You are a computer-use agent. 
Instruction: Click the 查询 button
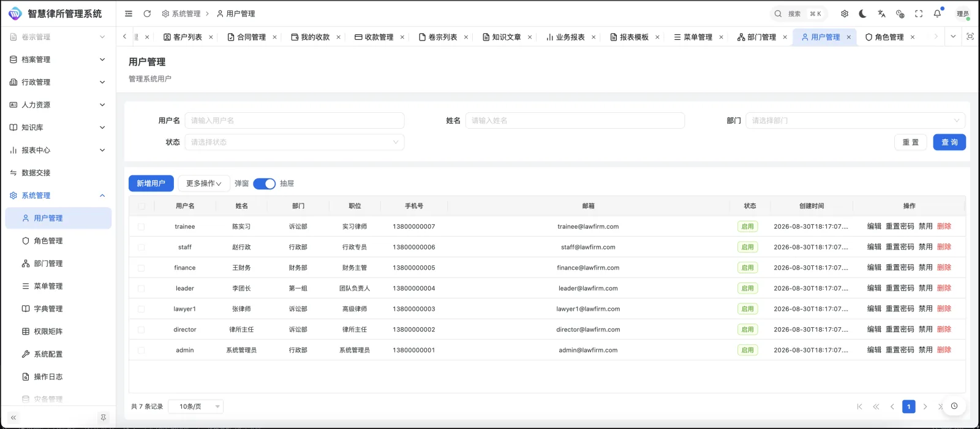949,142
